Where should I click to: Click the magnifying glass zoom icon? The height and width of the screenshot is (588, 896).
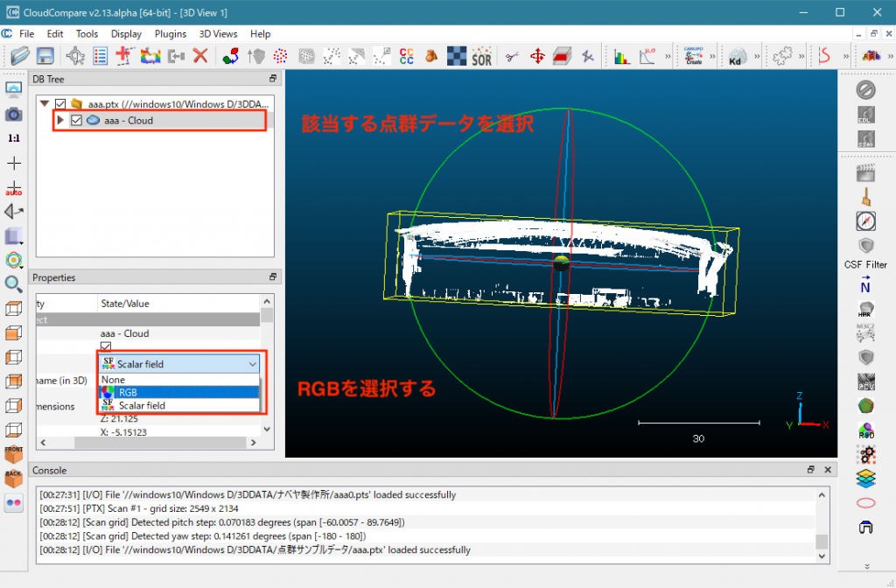point(14,283)
